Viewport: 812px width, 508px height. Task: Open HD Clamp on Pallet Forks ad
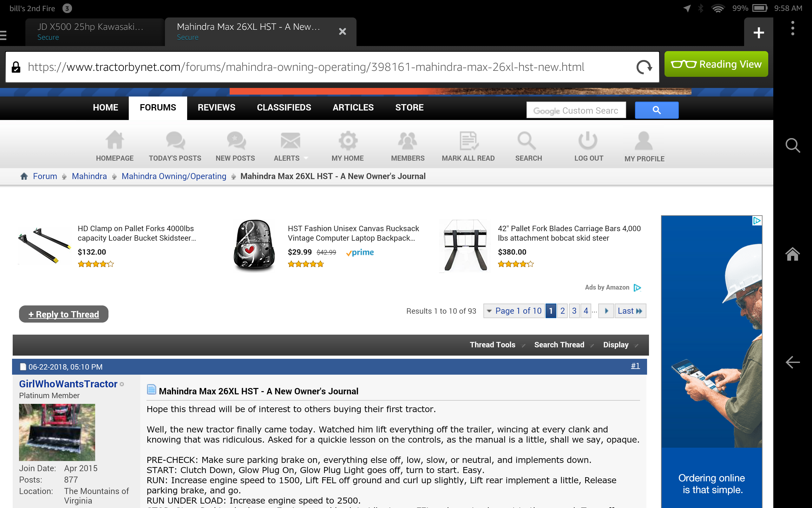[137, 233]
